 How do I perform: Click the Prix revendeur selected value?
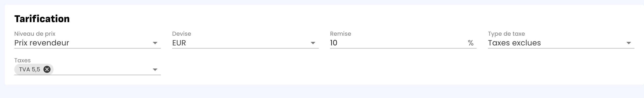[42, 43]
